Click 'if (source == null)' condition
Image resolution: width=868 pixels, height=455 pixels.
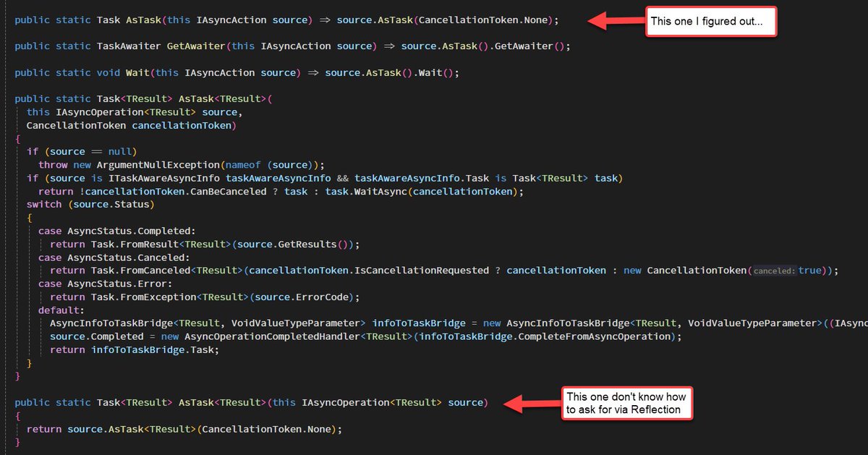pos(81,151)
